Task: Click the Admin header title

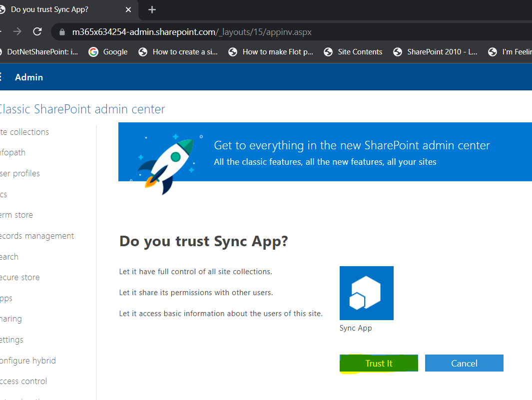Action: [29, 77]
